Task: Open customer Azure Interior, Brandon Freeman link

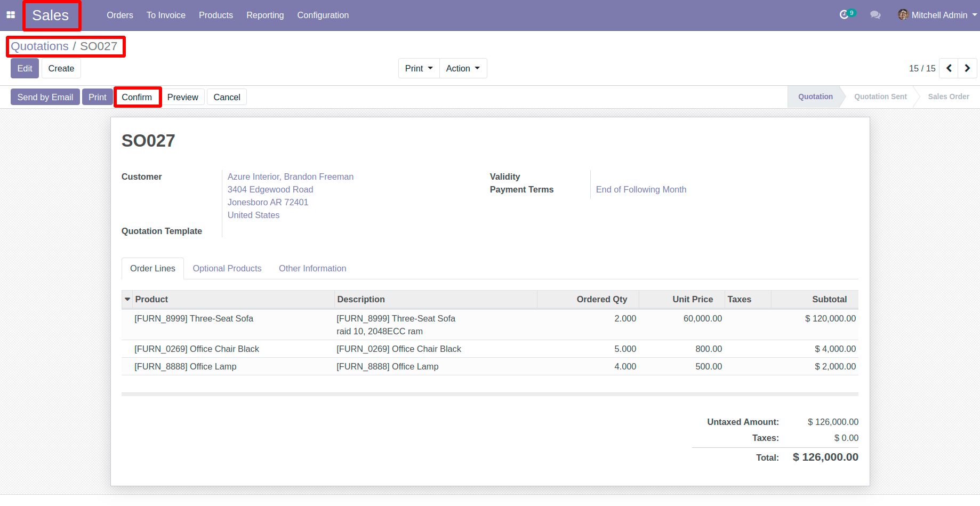Action: (291, 176)
